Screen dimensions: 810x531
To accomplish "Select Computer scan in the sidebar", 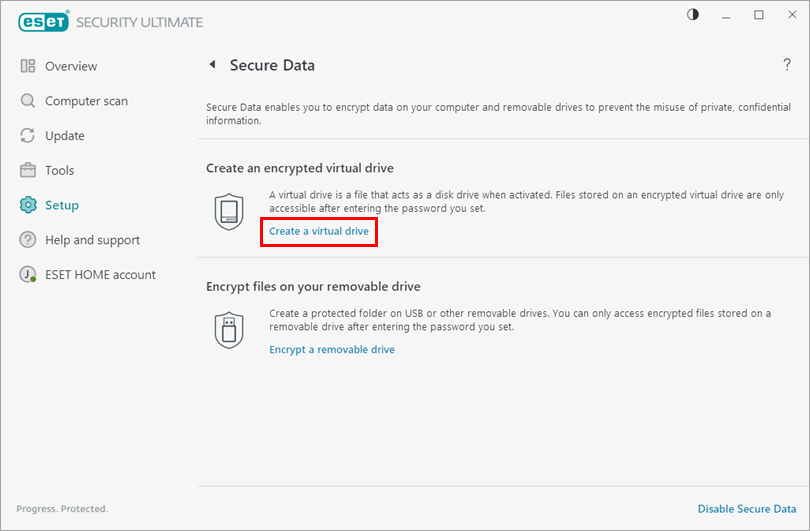I will 86,101.
